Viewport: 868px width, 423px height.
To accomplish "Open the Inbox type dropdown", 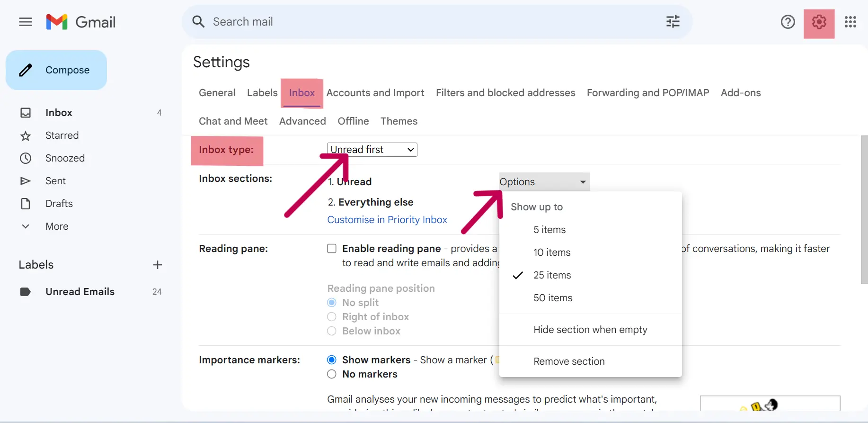I will 372,150.
